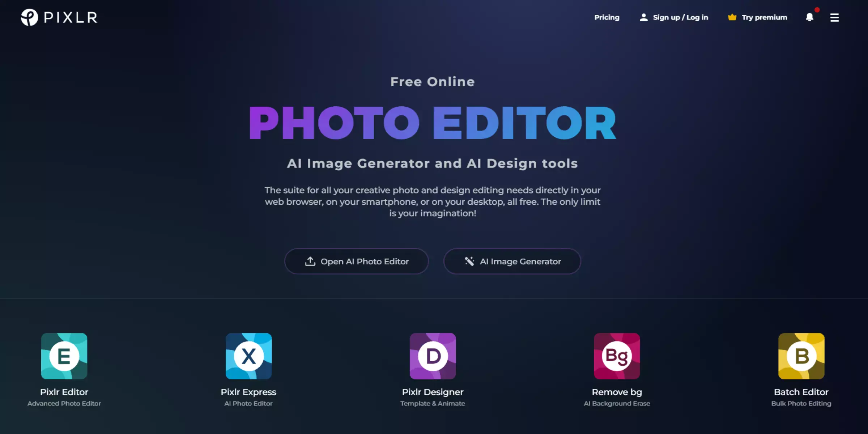Toggle the notification alert dot

[817, 9]
